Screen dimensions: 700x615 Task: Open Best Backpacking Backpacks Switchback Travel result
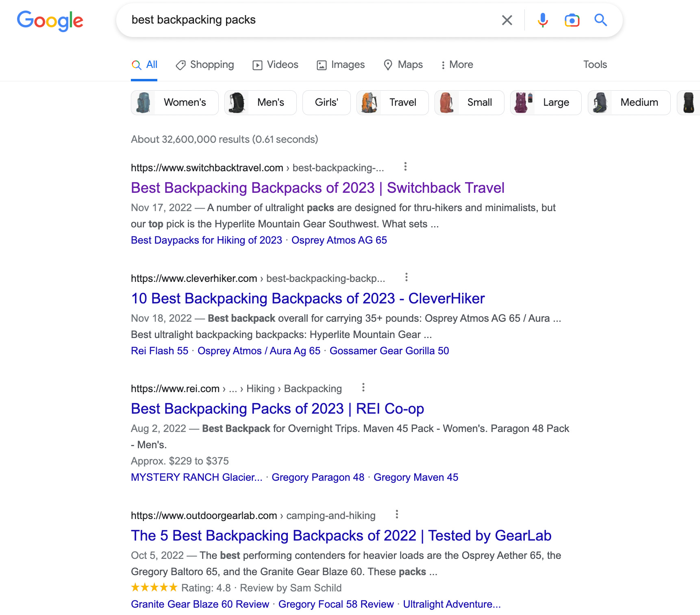click(x=317, y=188)
